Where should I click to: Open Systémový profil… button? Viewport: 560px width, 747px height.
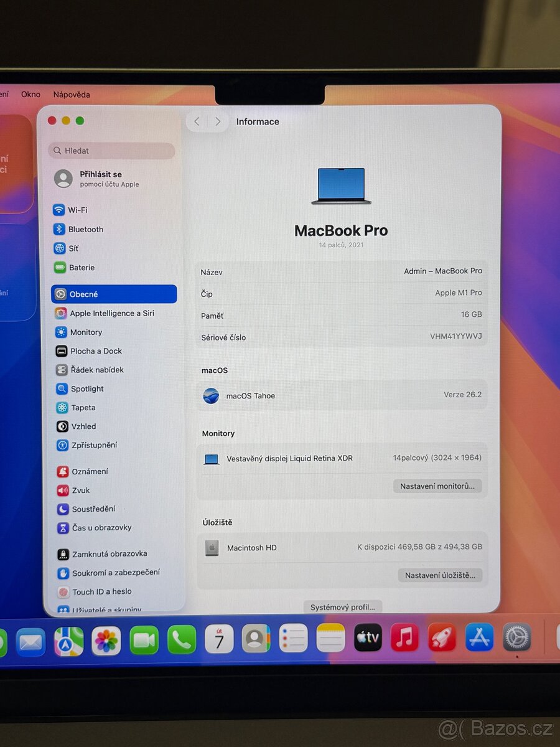coord(343,607)
